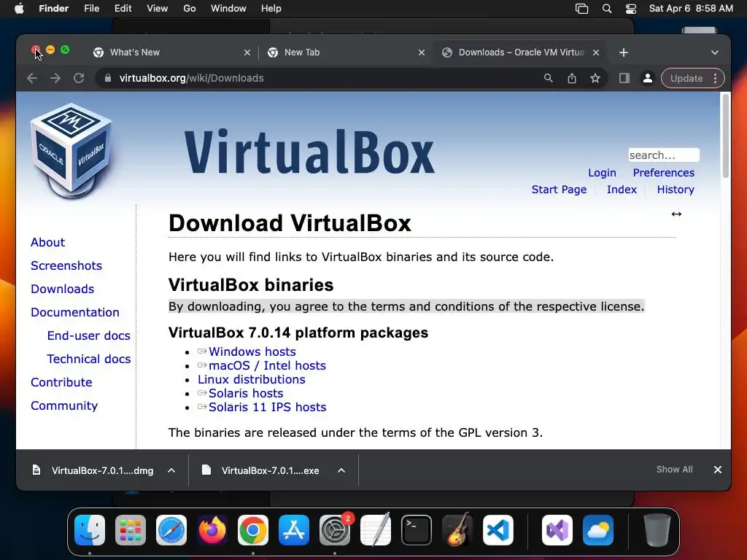This screenshot has width=747, height=560.
Task: Open the Go menu
Action: (190, 9)
